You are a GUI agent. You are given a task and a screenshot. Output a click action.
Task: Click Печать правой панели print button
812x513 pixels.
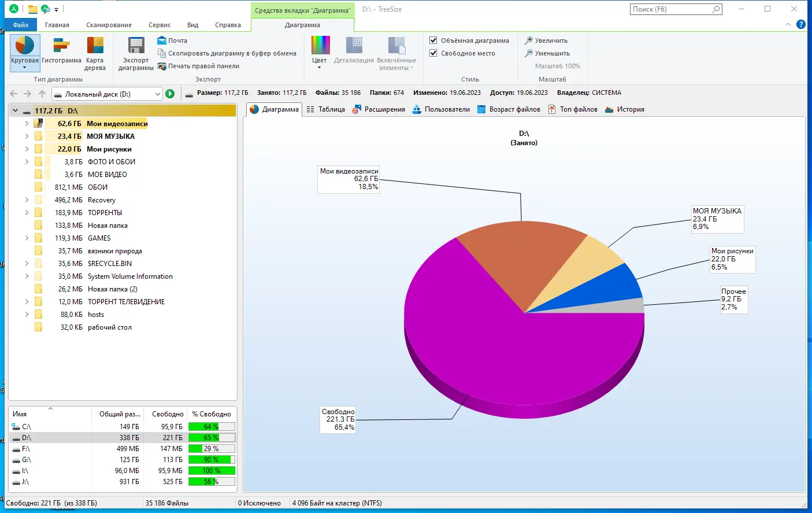198,66
